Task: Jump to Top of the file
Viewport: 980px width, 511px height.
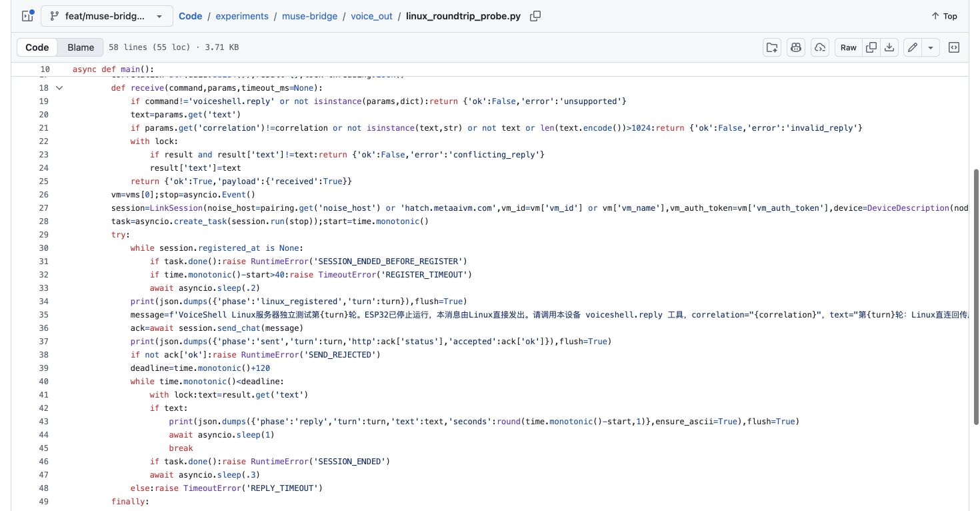Action: tap(943, 16)
